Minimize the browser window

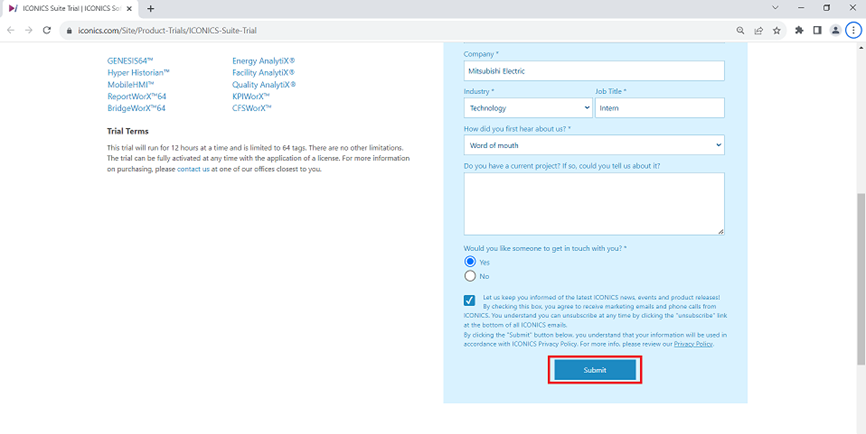[801, 8]
